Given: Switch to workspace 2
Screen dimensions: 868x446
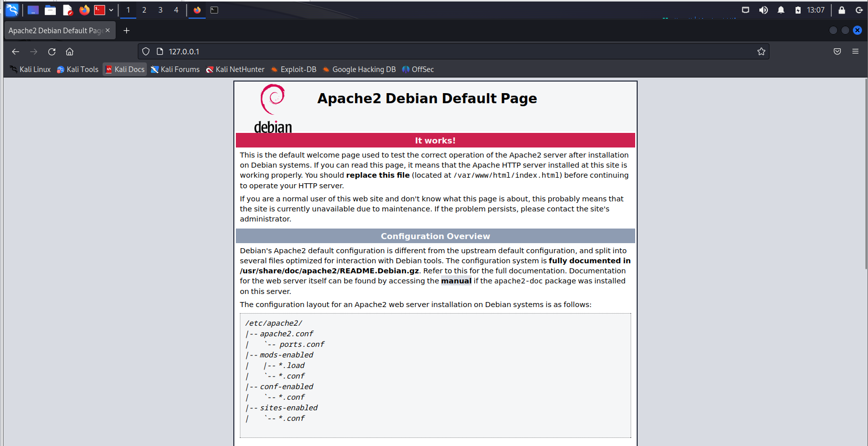Looking at the screenshot, I should pyautogui.click(x=144, y=10).
